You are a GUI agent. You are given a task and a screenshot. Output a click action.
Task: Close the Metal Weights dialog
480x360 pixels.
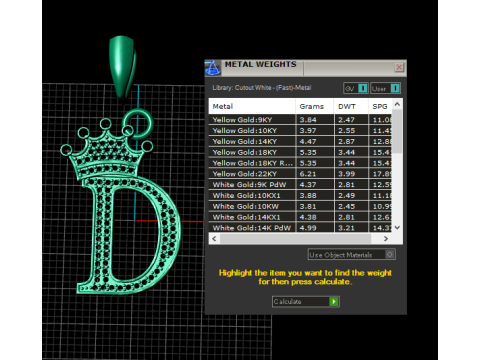(399, 68)
